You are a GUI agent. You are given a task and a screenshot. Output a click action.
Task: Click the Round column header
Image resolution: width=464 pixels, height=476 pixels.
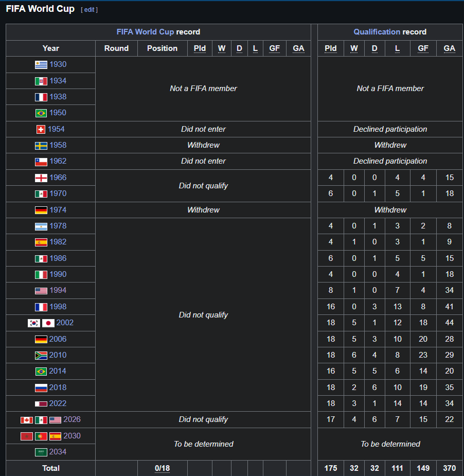pyautogui.click(x=117, y=48)
